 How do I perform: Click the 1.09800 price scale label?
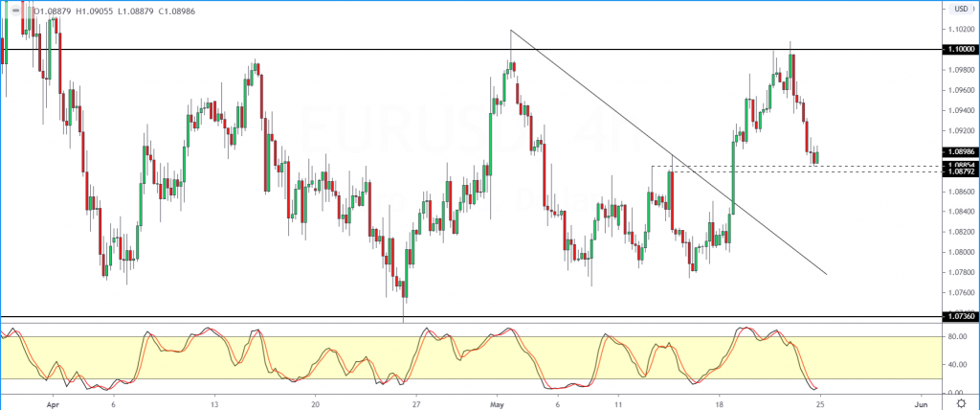tap(960, 70)
